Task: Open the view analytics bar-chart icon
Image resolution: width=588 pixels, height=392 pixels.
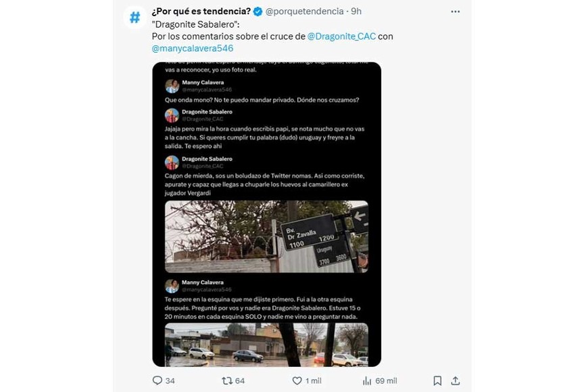Action: point(367,381)
